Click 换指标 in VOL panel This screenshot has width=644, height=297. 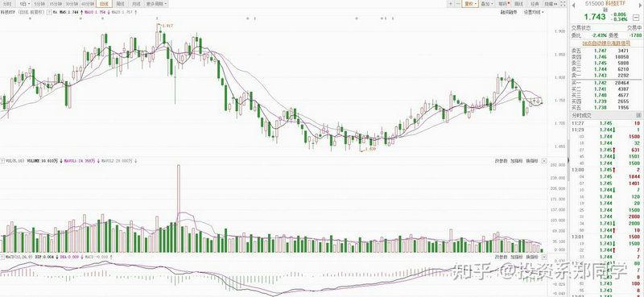click(x=532, y=161)
